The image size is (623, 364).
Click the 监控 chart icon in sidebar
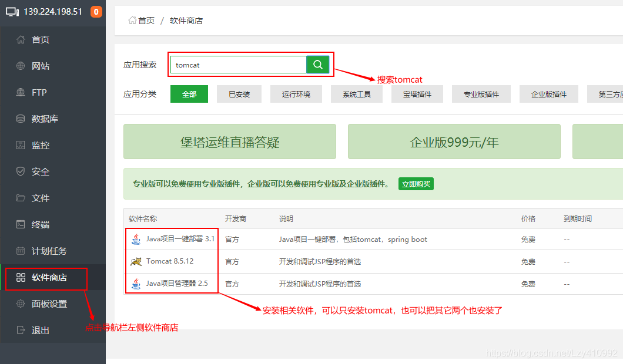tap(21, 145)
